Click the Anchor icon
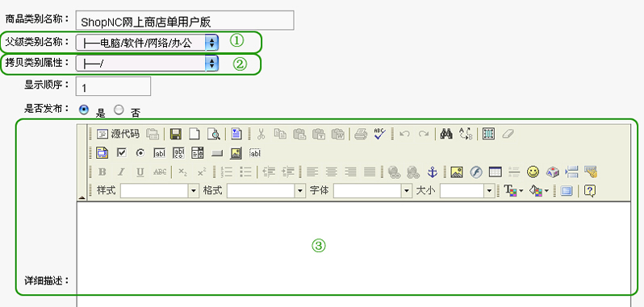644x307 pixels. (x=433, y=172)
